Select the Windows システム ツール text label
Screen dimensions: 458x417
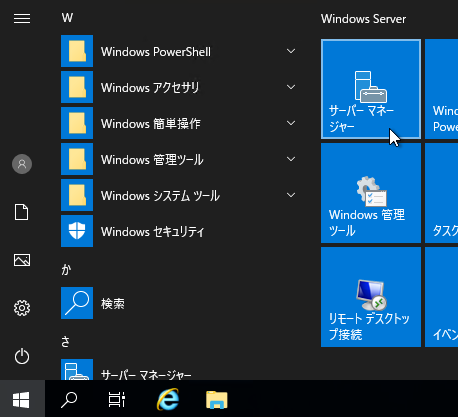[160, 196]
